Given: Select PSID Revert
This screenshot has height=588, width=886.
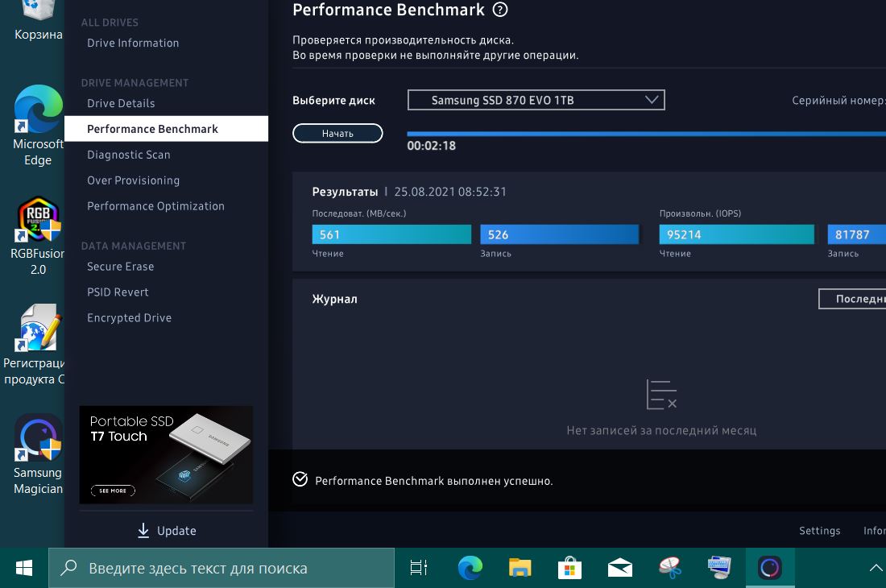Looking at the screenshot, I should pyautogui.click(x=118, y=292).
